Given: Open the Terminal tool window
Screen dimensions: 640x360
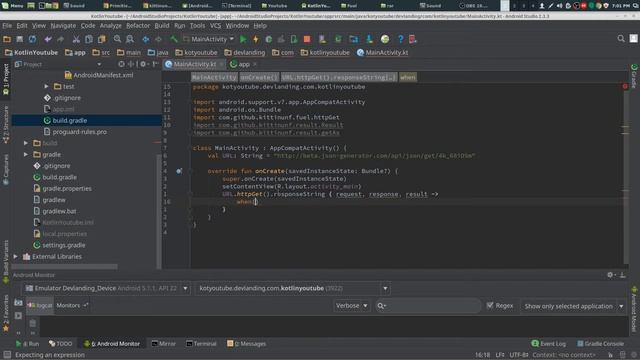Looking at the screenshot, I should tap(201, 344).
